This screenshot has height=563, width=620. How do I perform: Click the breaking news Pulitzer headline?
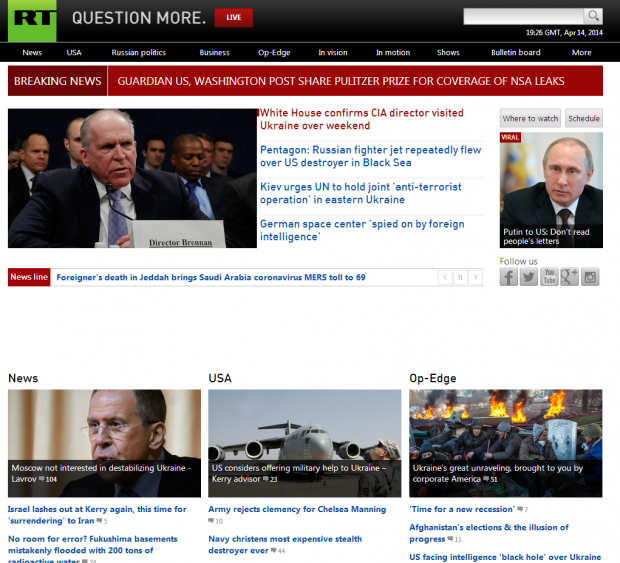coord(341,81)
